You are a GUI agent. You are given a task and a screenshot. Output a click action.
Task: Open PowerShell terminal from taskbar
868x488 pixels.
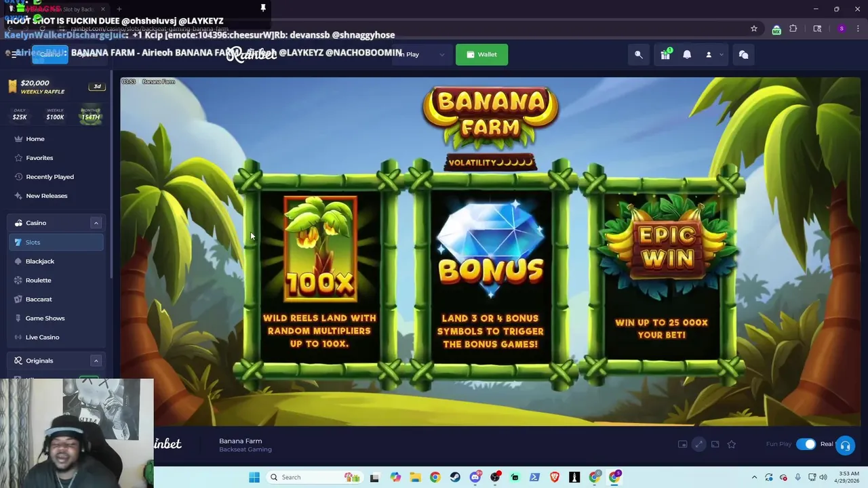(x=534, y=477)
